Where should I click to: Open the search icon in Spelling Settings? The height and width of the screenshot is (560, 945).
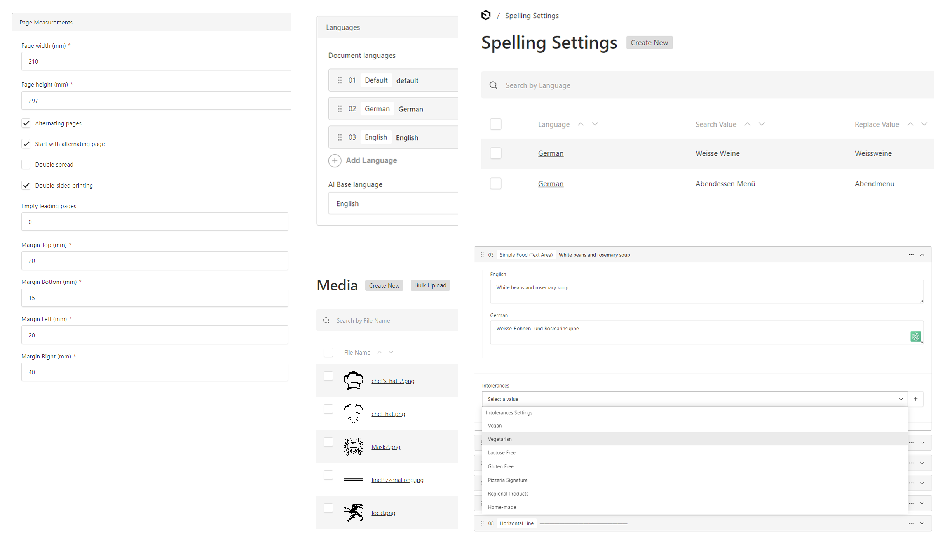pos(493,85)
